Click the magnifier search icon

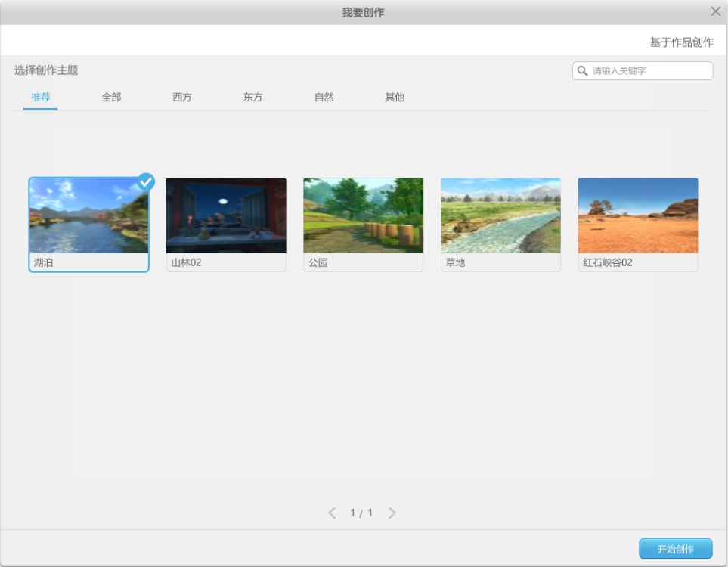pos(582,70)
